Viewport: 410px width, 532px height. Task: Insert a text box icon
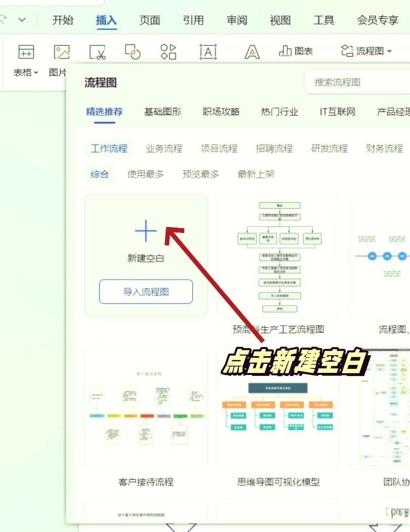(x=208, y=52)
